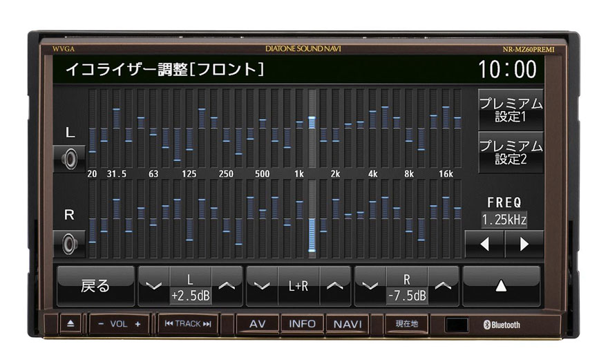Increase L+R level with the up chevron
Viewport: 608px width, 364px height.
[x=335, y=286]
